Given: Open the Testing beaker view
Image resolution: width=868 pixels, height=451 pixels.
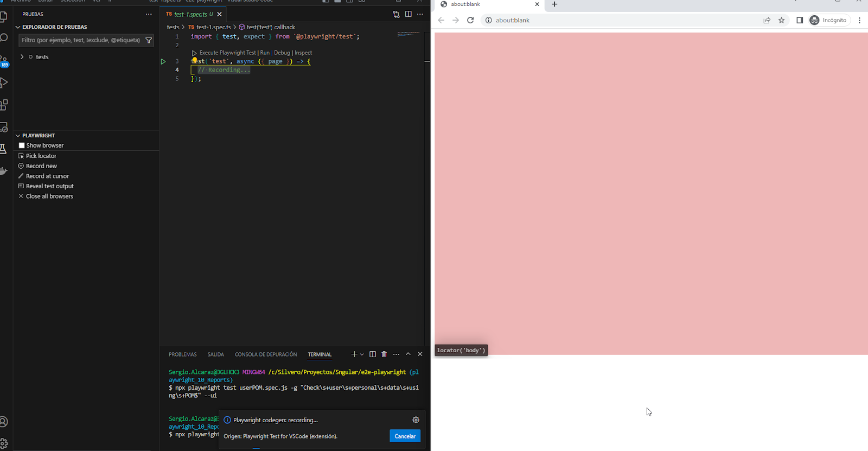Looking at the screenshot, I should click(x=3, y=149).
